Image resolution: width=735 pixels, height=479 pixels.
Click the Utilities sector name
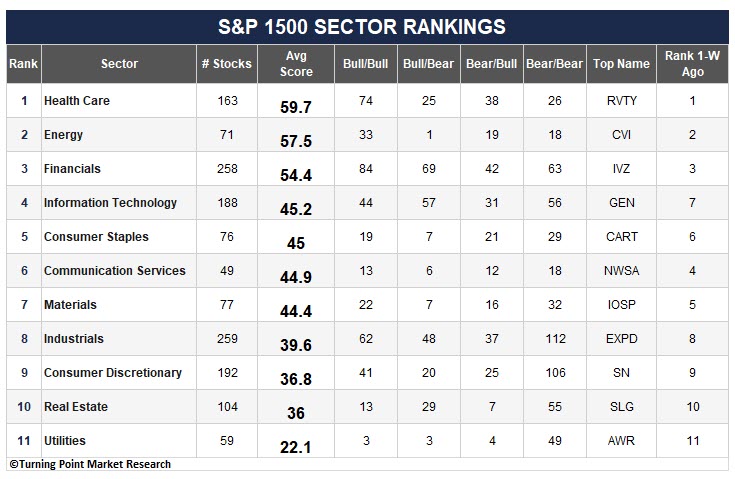tap(65, 441)
